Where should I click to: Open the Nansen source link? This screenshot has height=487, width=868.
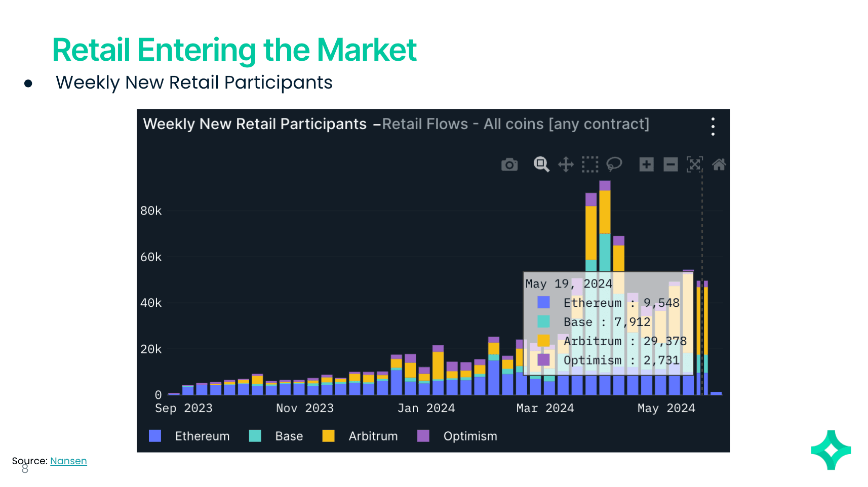tap(68, 461)
